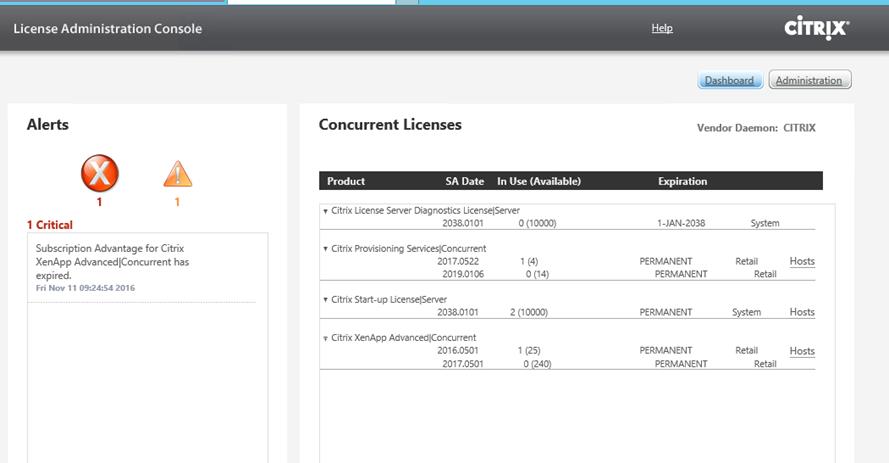Click the Alerts panel heading
Image resolution: width=889 pixels, height=463 pixels.
(48, 125)
